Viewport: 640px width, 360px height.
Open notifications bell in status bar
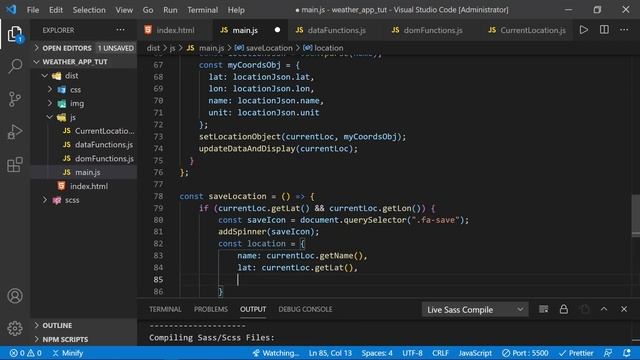coord(627,353)
